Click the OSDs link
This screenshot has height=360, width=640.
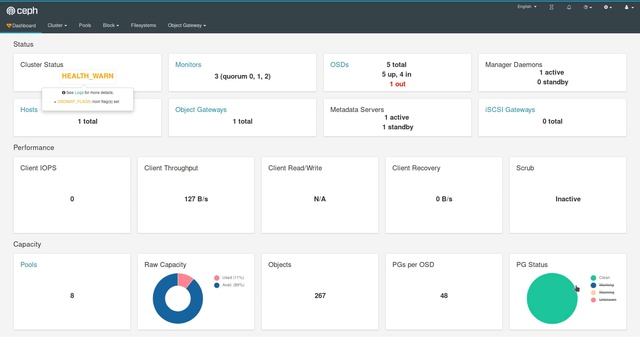339,64
